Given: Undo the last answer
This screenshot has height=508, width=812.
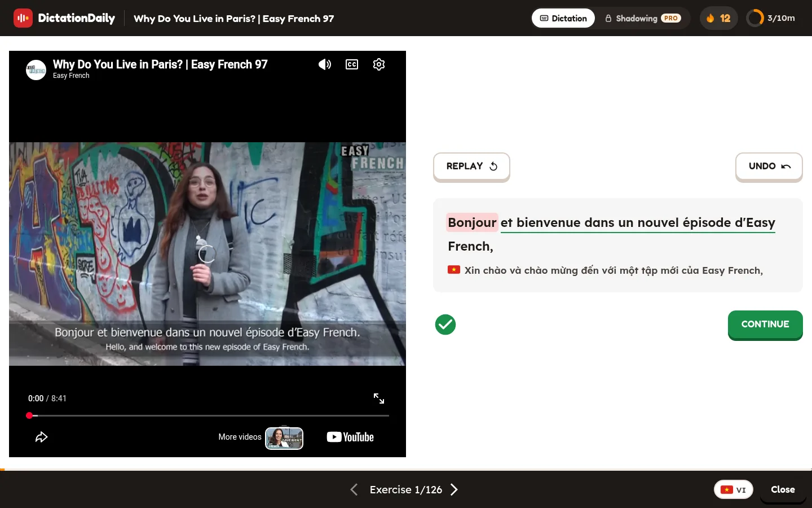Looking at the screenshot, I should [769, 167].
